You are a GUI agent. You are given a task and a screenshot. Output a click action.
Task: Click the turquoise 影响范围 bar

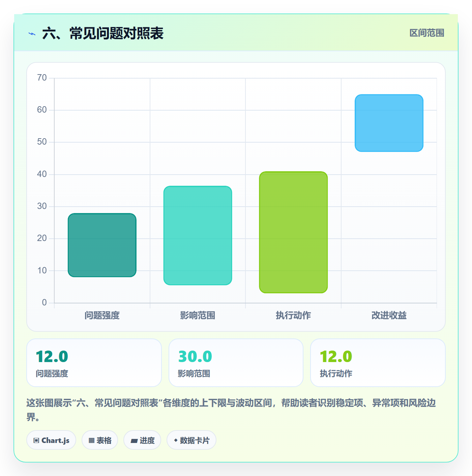coord(198,235)
